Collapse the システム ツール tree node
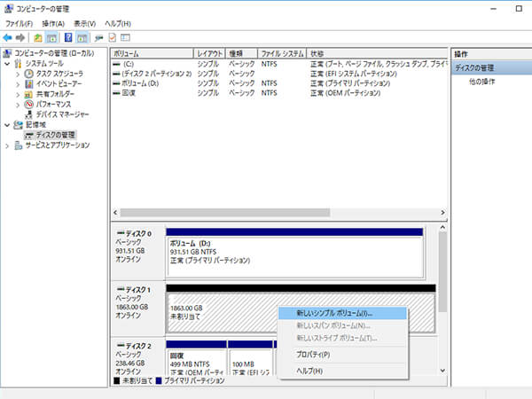 7,64
